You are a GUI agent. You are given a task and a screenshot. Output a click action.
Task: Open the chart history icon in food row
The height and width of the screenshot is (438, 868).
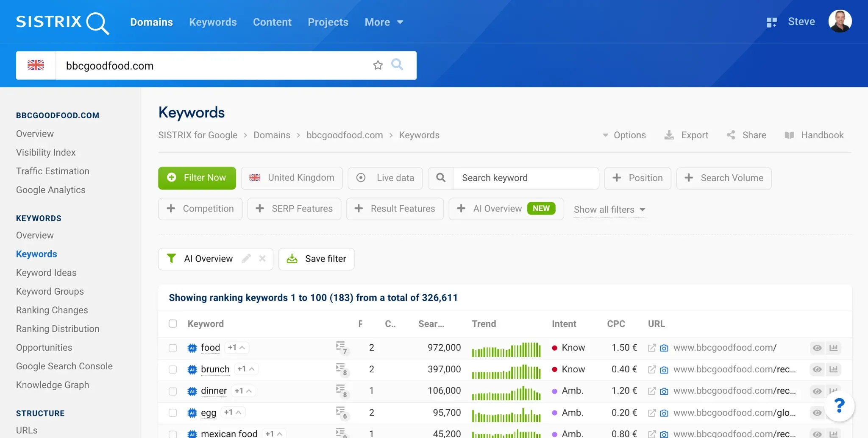tap(834, 348)
